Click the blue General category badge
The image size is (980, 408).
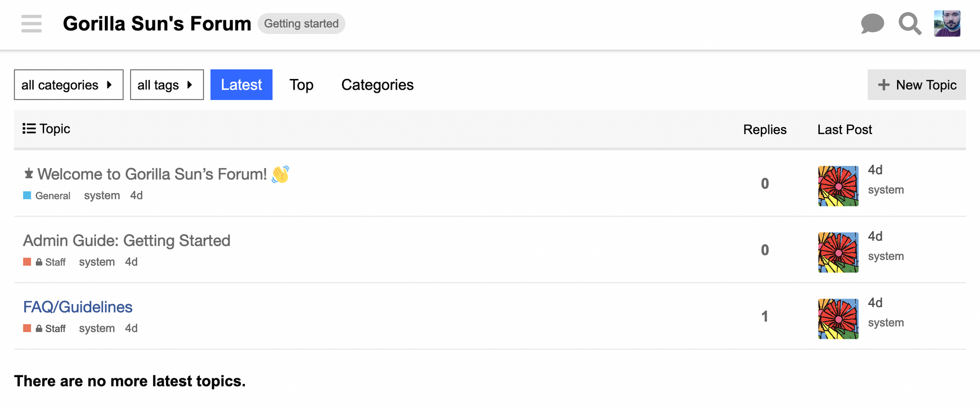tap(47, 196)
